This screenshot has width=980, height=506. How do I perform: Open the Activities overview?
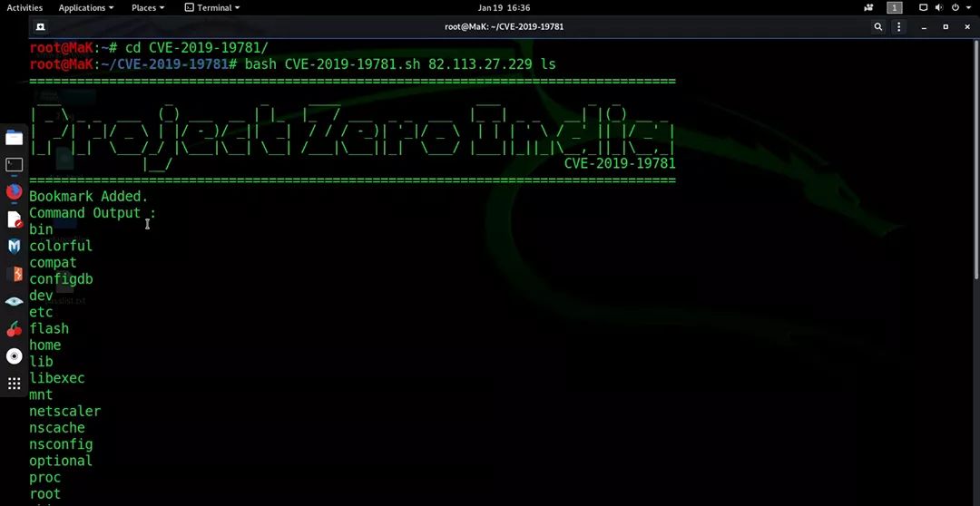(x=24, y=7)
